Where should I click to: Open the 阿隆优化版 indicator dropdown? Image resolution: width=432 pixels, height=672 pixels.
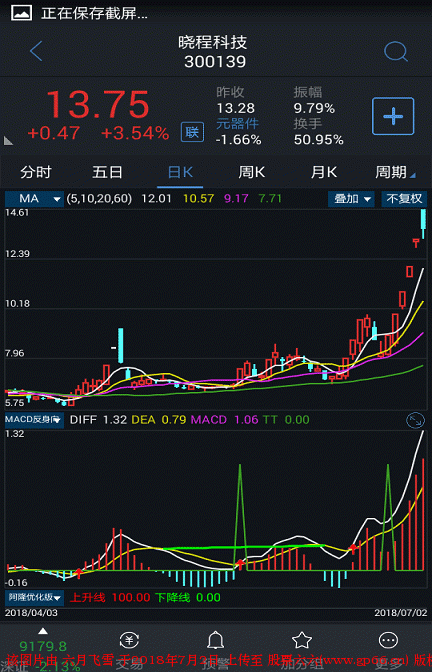[x=34, y=597]
